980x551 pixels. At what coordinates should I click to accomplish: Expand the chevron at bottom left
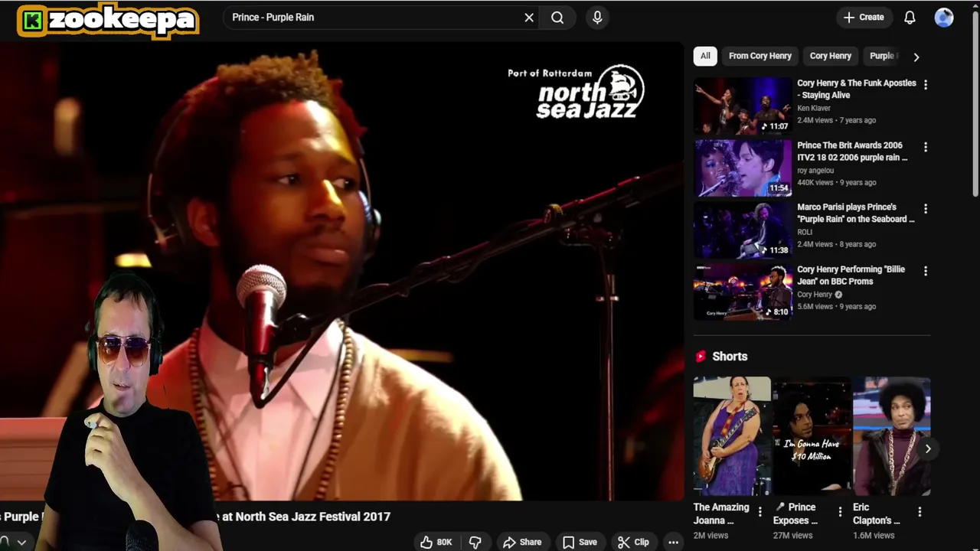(x=21, y=542)
